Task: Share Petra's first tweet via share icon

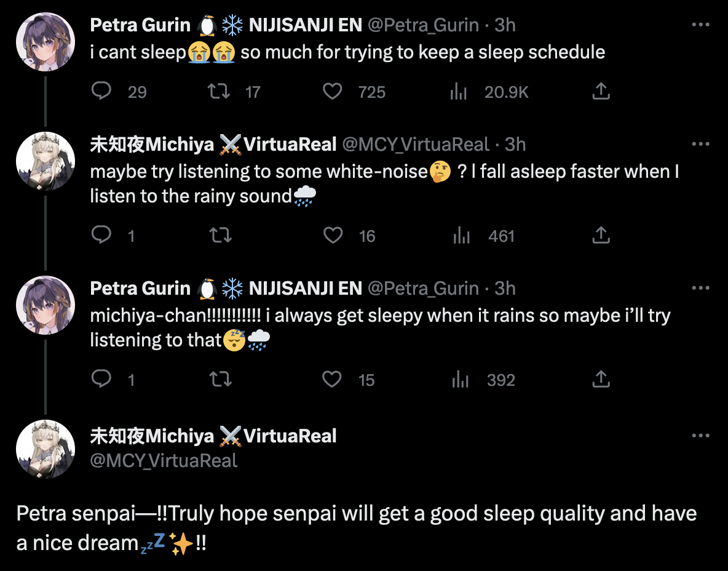Action: pos(600,92)
